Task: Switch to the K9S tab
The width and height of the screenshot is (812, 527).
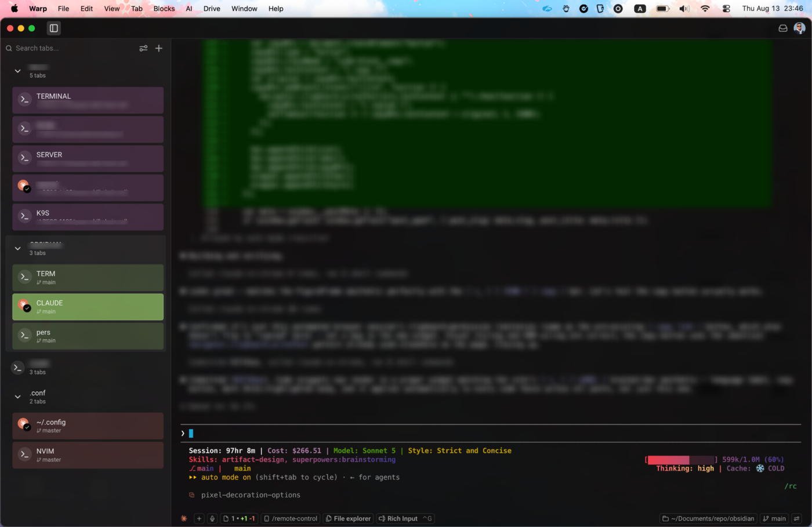Action: point(88,217)
